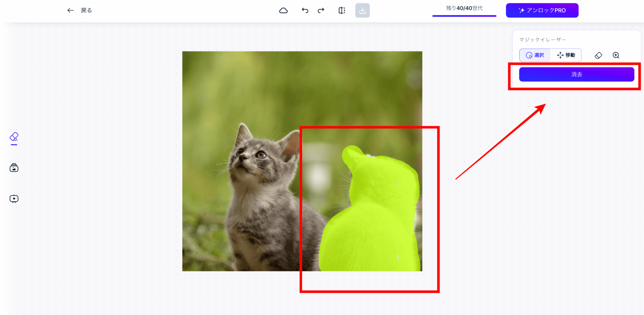
Task: Toggle the before/after compare view icon
Action: pyautogui.click(x=342, y=11)
